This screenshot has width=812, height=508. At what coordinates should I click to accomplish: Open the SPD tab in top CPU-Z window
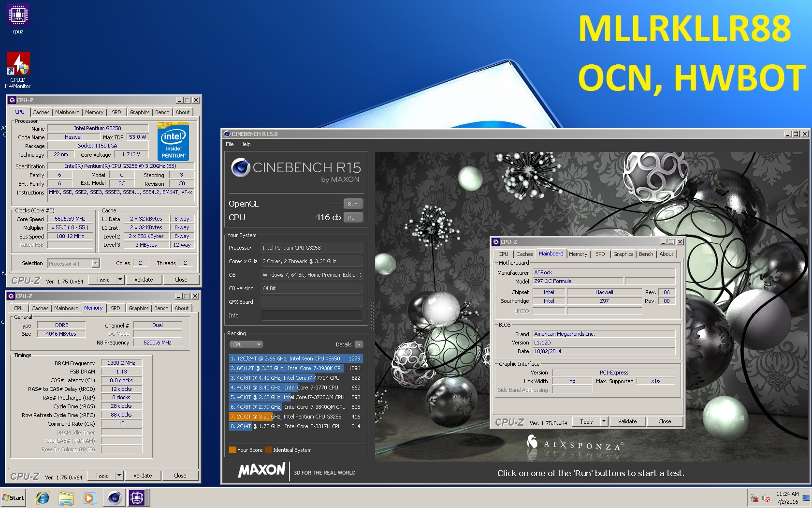116,112
